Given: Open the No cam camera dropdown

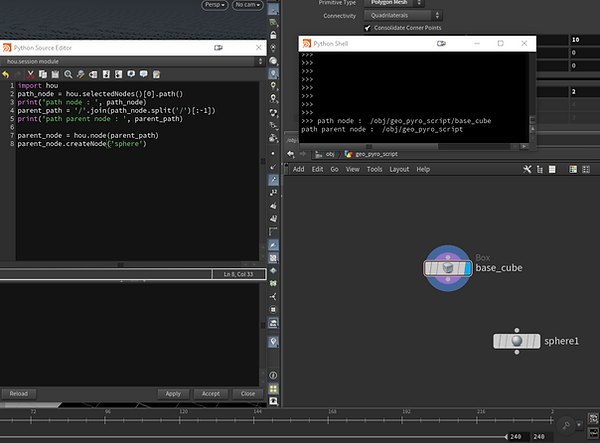Looking at the screenshot, I should pos(248,5).
